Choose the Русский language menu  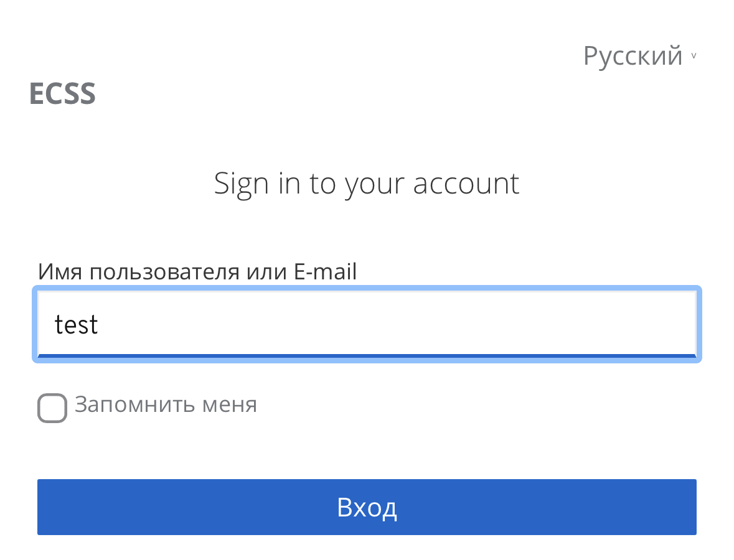click(x=633, y=56)
